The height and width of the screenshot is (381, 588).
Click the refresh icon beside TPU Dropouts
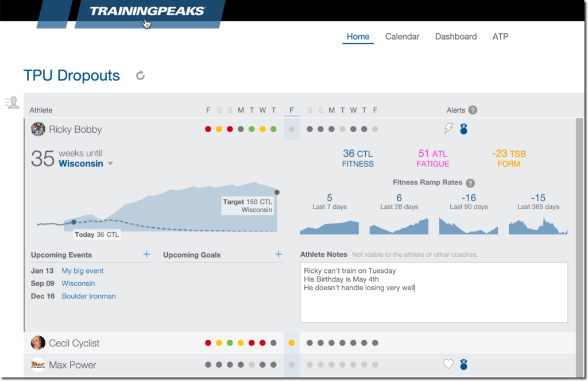pyautogui.click(x=140, y=75)
